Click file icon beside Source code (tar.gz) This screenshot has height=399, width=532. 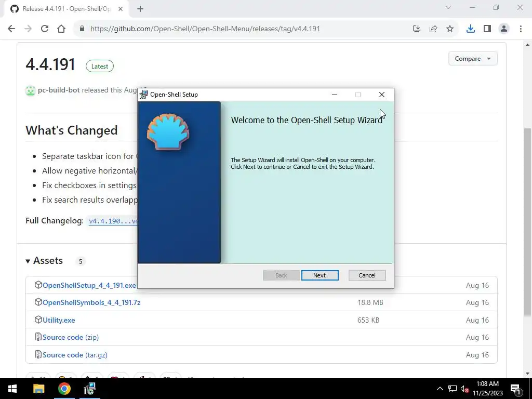pos(38,354)
